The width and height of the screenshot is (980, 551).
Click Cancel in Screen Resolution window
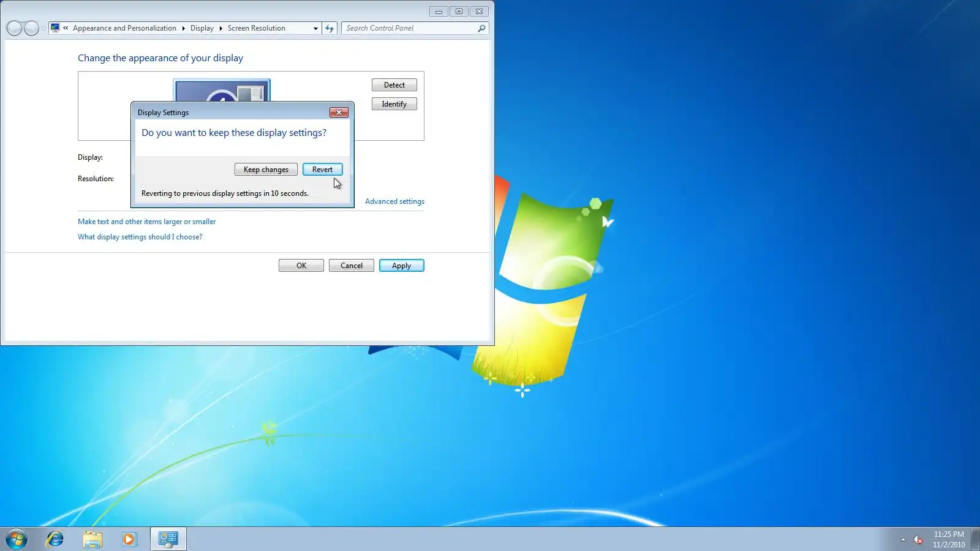(352, 266)
